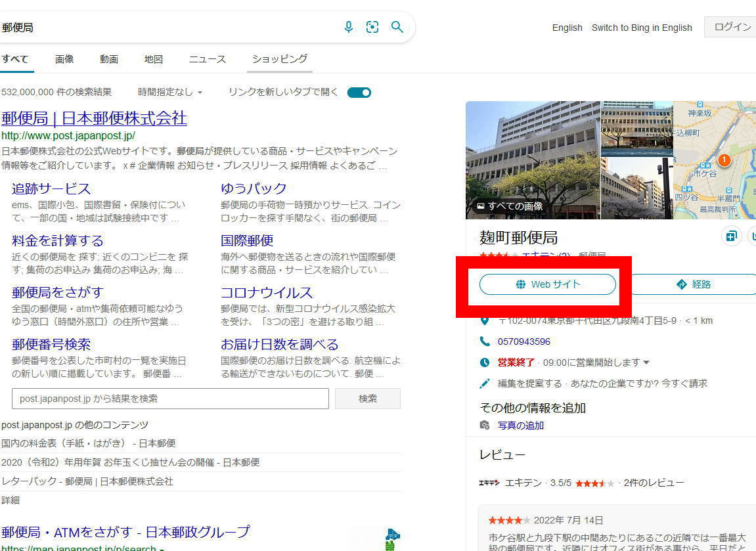Click the エキテン logo in reviews
This screenshot has height=551, width=756.
pyautogui.click(x=489, y=483)
